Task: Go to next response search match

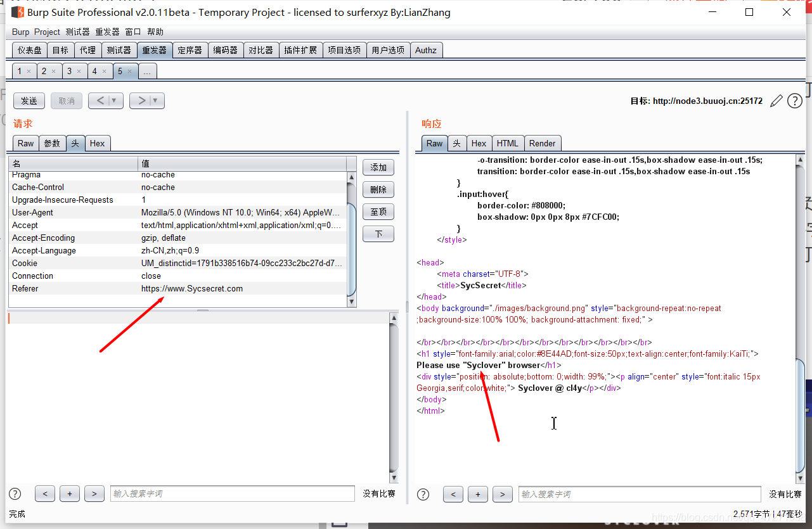Action: click(503, 494)
